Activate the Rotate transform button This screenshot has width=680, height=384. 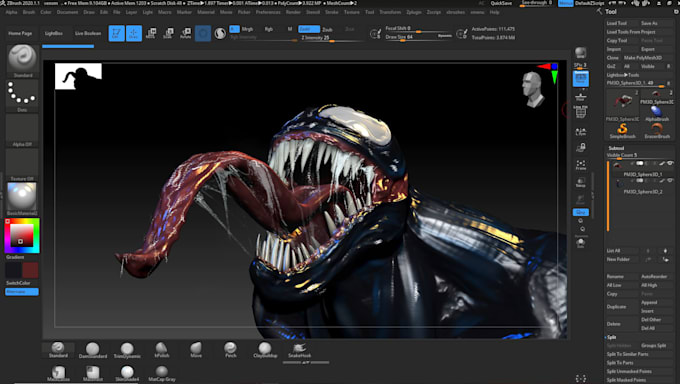click(186, 33)
